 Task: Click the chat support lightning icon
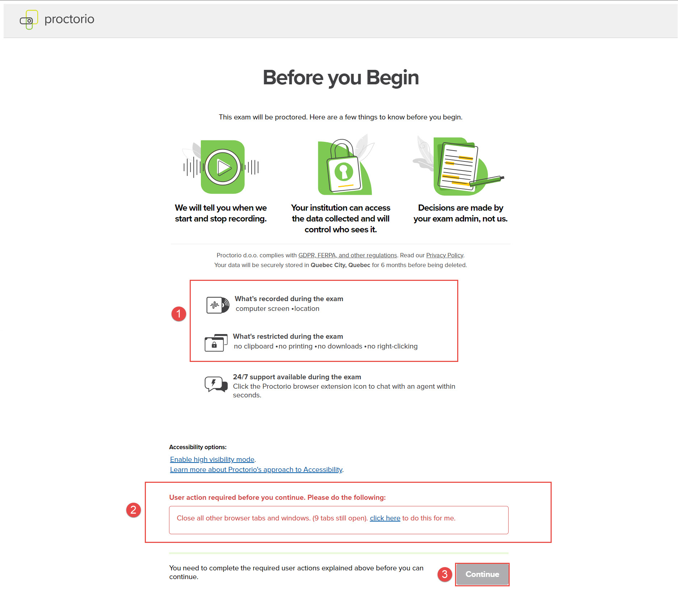pyautogui.click(x=216, y=384)
